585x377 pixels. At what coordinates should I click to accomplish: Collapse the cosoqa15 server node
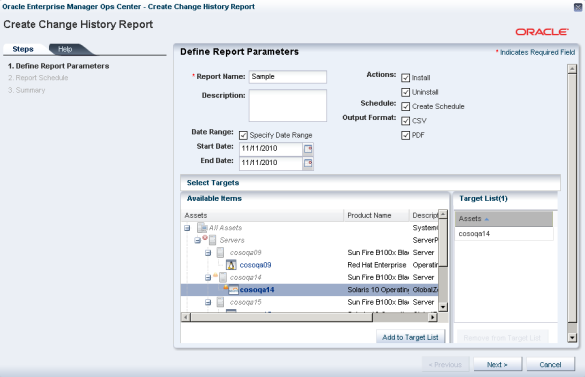click(208, 302)
